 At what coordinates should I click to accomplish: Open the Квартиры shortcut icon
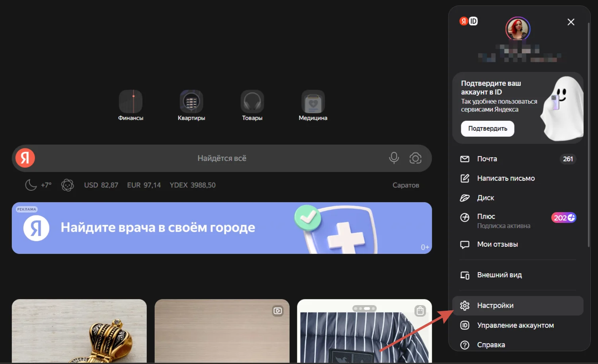191,101
